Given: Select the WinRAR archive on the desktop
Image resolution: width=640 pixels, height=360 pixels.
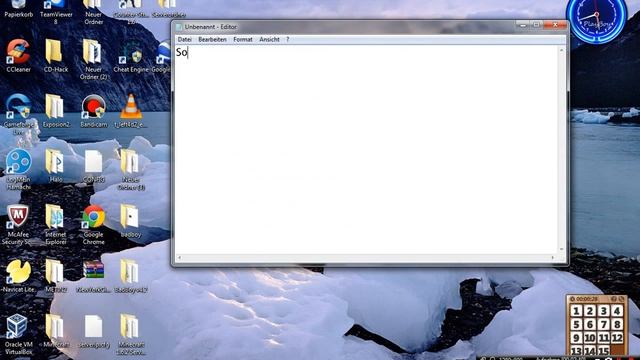Looking at the screenshot, I should click(x=93, y=276).
